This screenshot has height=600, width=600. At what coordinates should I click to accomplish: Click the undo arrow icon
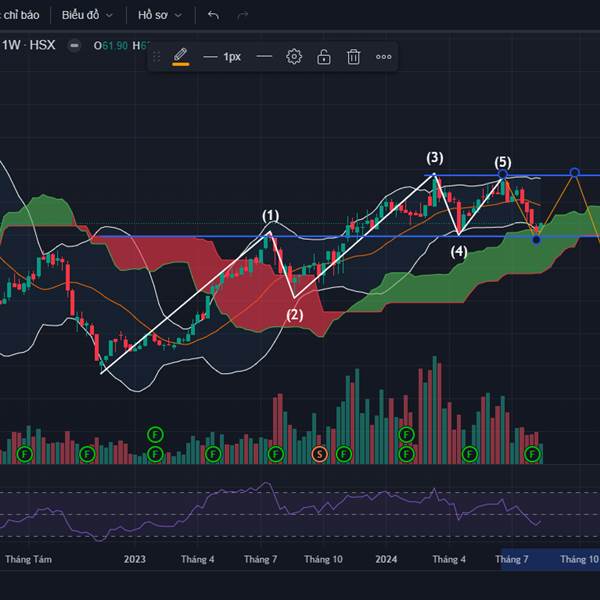(x=213, y=15)
